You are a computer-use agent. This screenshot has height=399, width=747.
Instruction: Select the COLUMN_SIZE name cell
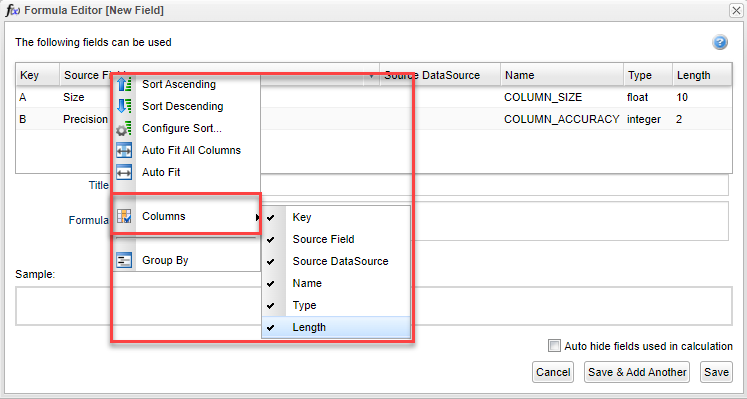[543, 97]
